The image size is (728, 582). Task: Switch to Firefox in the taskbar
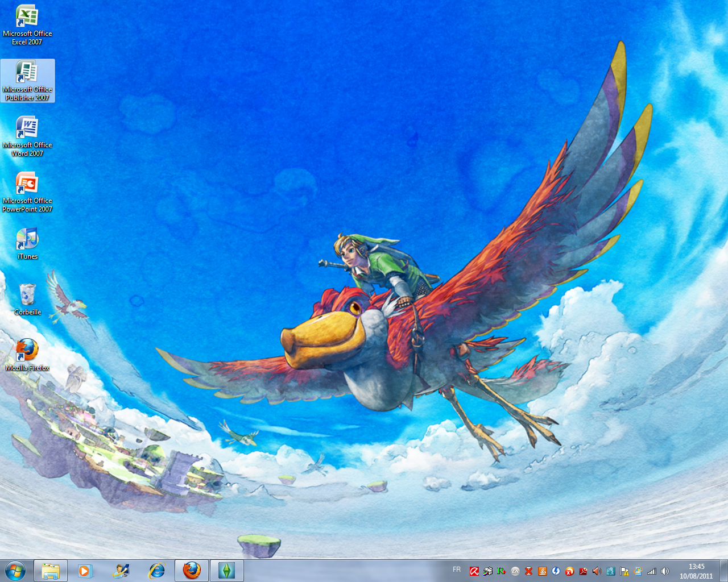point(192,571)
